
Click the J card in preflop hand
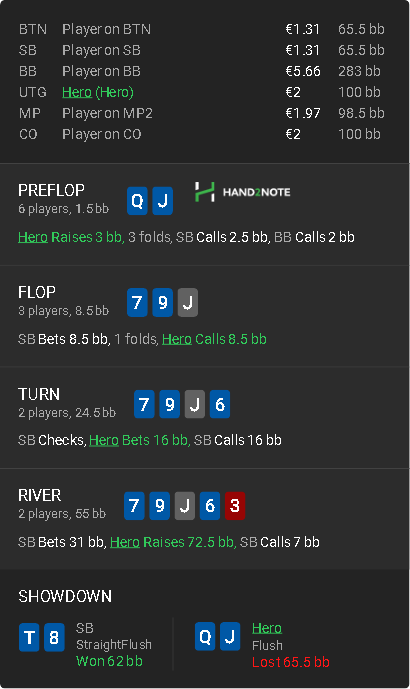(x=163, y=201)
